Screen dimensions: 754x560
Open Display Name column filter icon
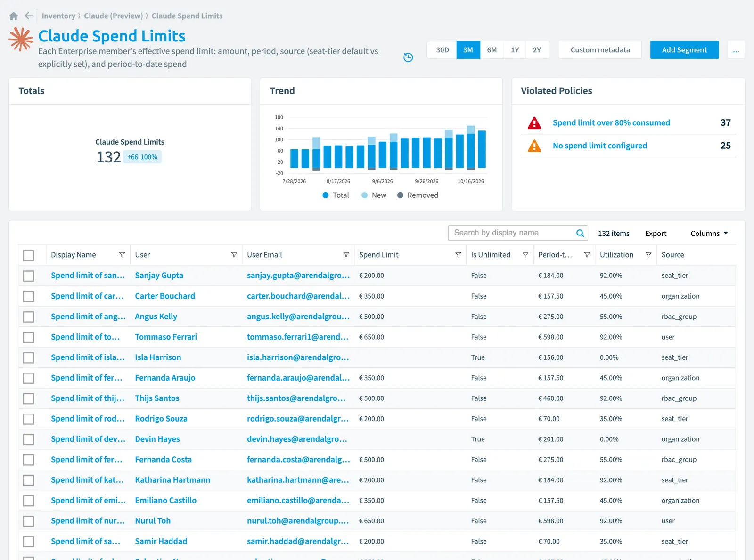click(x=122, y=255)
